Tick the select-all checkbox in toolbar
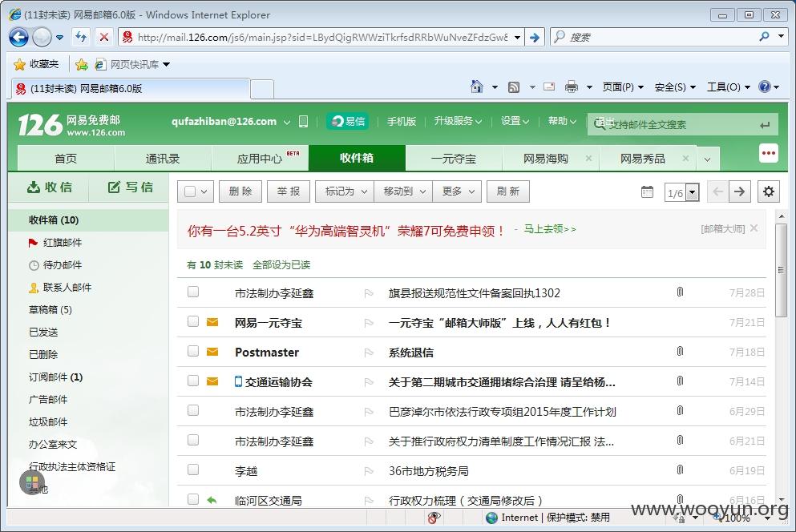The width and height of the screenshot is (796, 532). point(190,191)
